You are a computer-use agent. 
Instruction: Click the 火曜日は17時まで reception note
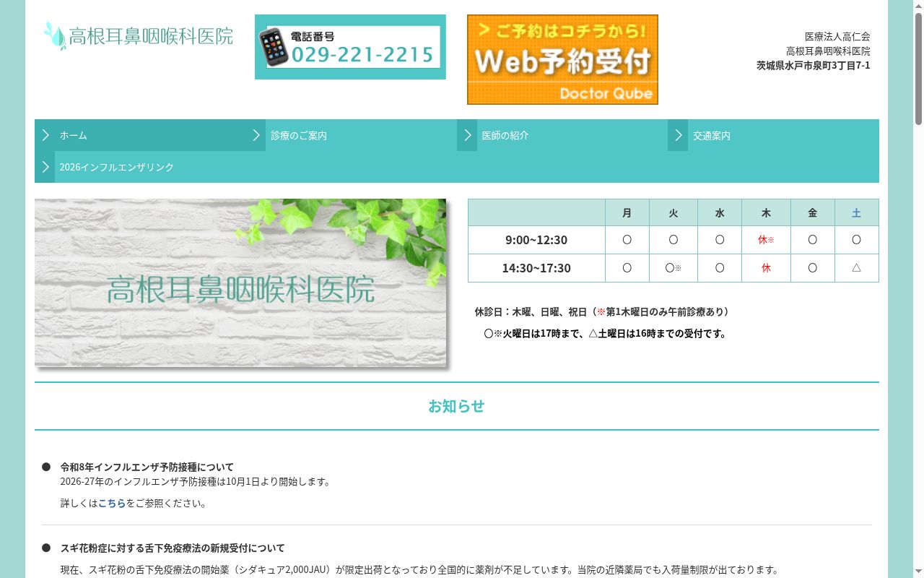[606, 333]
